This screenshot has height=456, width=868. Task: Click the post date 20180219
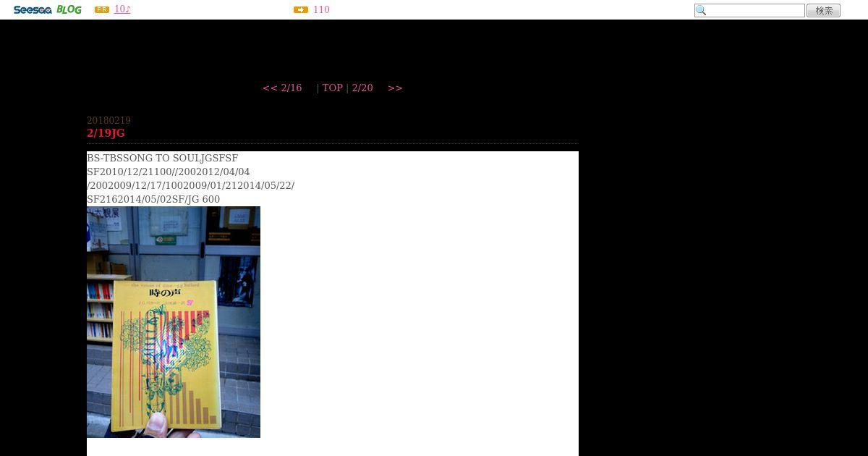[x=109, y=121]
